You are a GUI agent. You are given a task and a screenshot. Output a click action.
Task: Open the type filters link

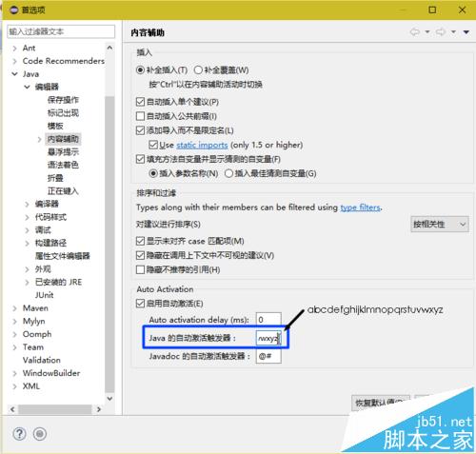pyautogui.click(x=360, y=207)
